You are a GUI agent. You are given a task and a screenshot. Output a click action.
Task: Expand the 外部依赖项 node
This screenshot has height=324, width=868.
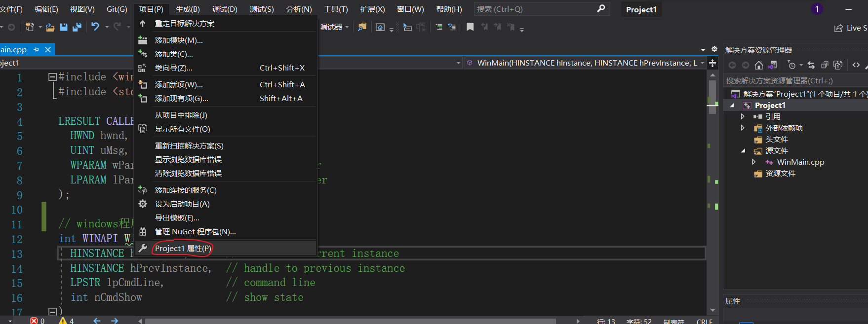click(x=743, y=128)
